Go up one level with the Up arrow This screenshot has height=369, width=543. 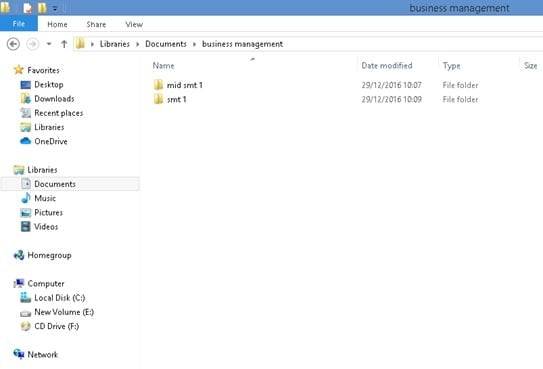(x=64, y=44)
